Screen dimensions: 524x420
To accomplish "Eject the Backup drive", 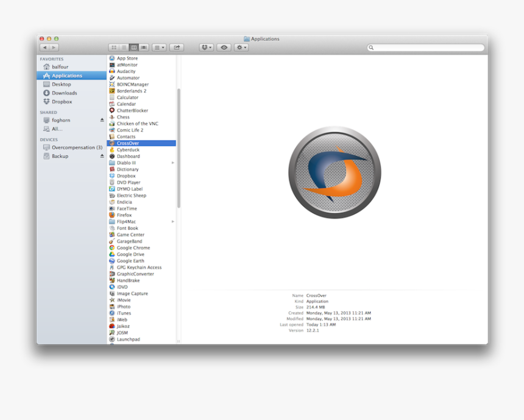I will pyautogui.click(x=102, y=156).
